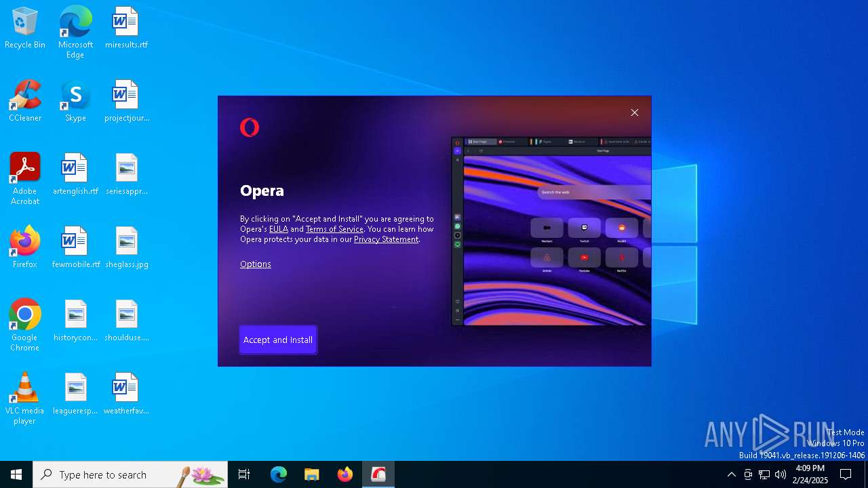868x488 pixels.
Task: Select the projectjour... document icon
Action: pyautogui.click(x=126, y=102)
